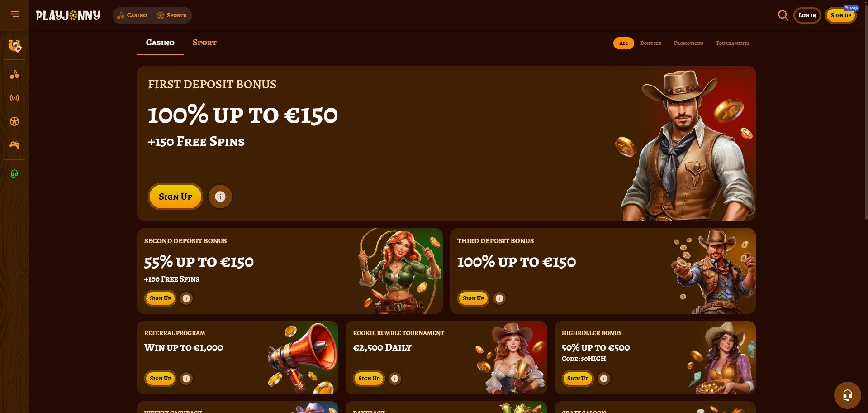
Task: Select the cherry casino sidebar icon
Action: pos(14,74)
